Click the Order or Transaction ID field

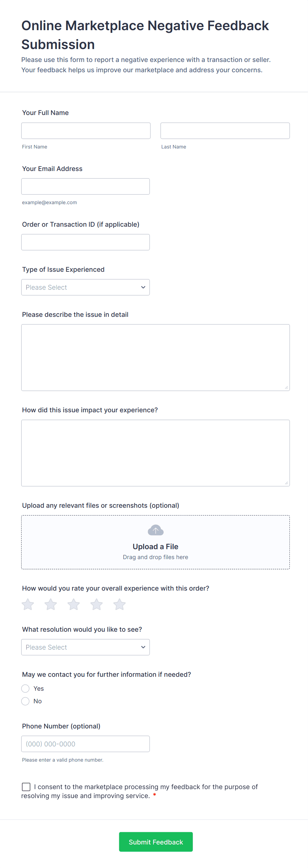click(85, 242)
